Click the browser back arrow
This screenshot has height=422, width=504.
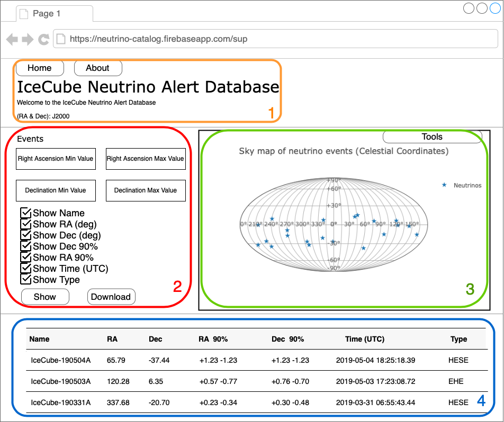point(12,39)
